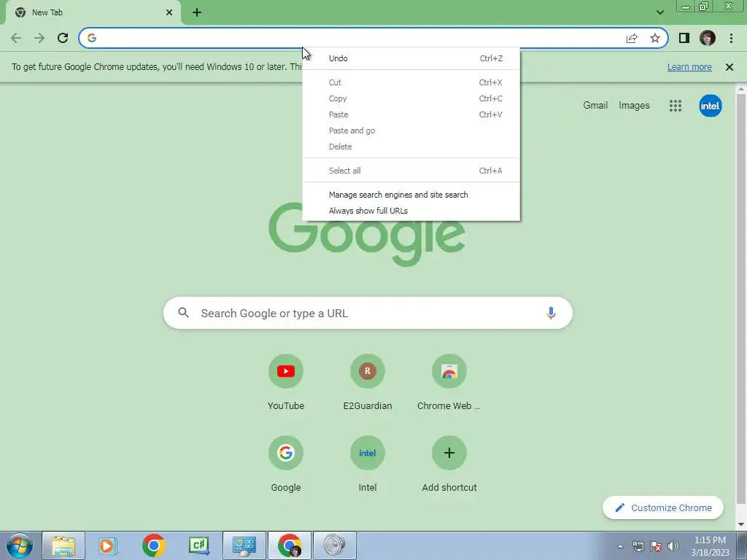Open the Google apps grid
The height and width of the screenshot is (560, 747).
[675, 106]
